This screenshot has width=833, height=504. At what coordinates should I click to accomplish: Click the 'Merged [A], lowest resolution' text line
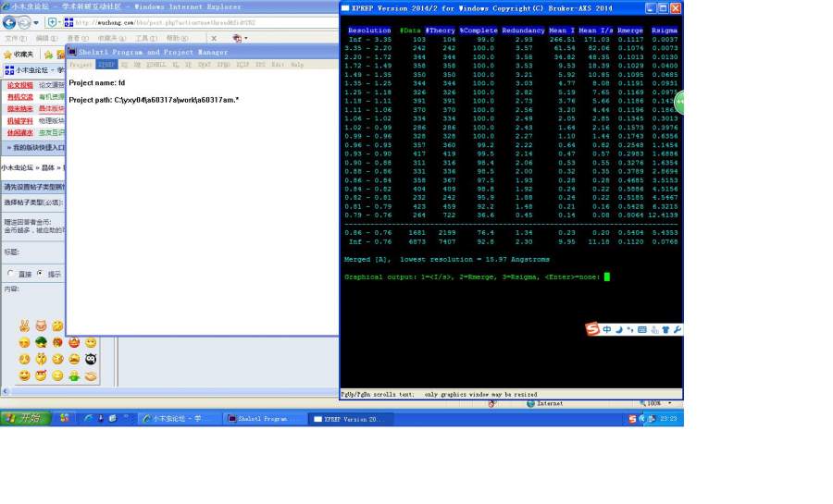point(447,260)
